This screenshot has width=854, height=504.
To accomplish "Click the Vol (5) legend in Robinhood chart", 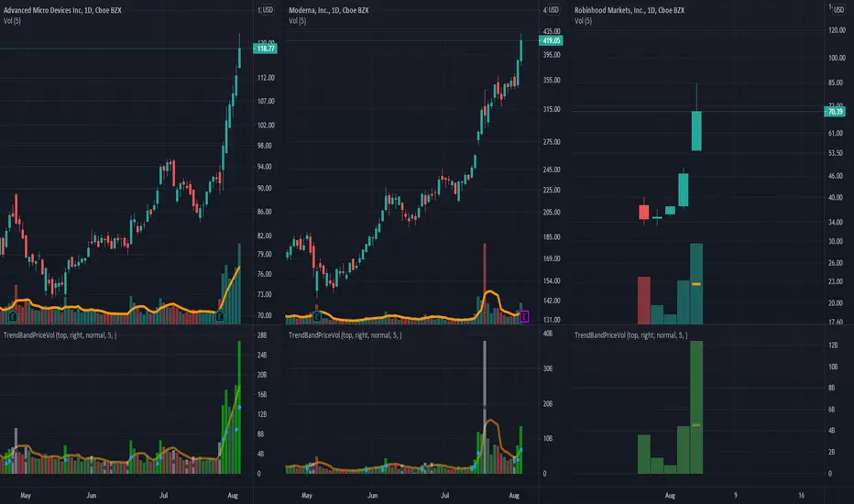I will click(x=583, y=21).
